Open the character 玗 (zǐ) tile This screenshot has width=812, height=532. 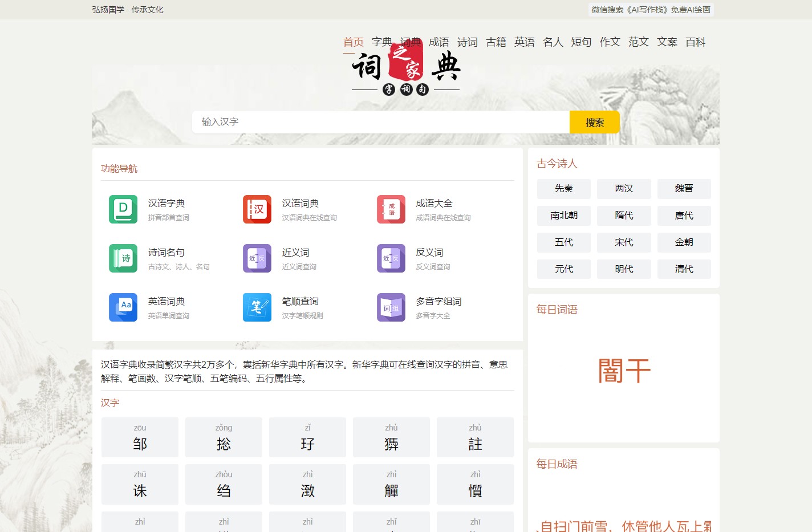307,437
